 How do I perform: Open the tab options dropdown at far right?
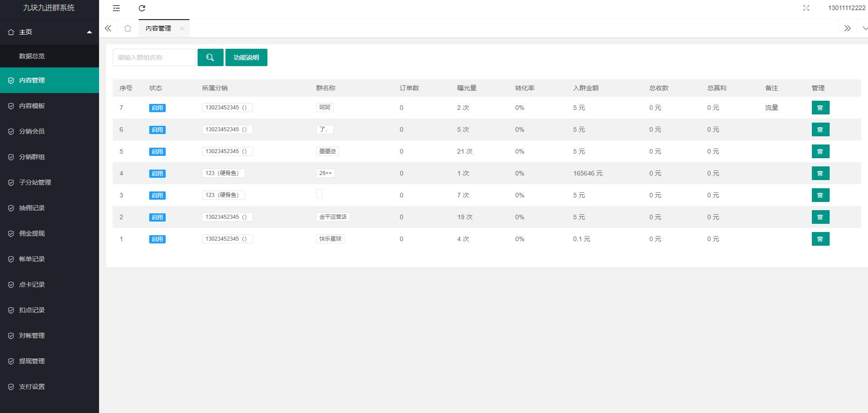(864, 28)
